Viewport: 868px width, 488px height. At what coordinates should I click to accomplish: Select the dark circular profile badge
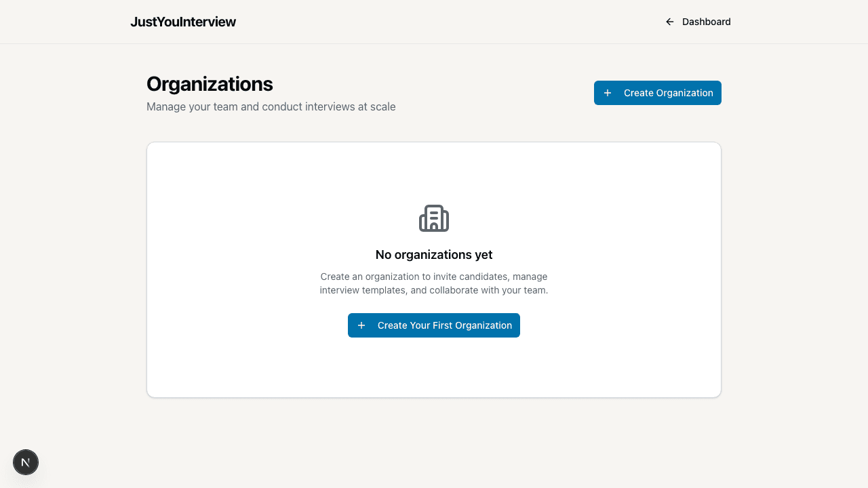(x=26, y=462)
